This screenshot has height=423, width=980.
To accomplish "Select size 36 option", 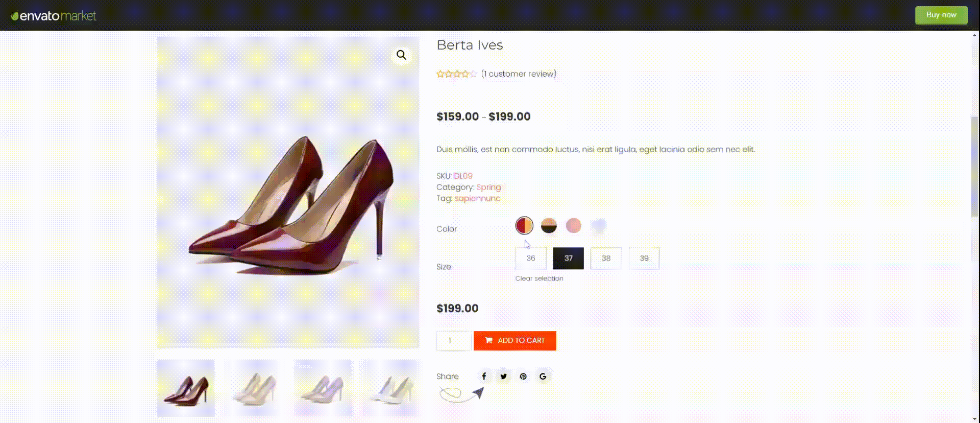I will [x=531, y=258].
